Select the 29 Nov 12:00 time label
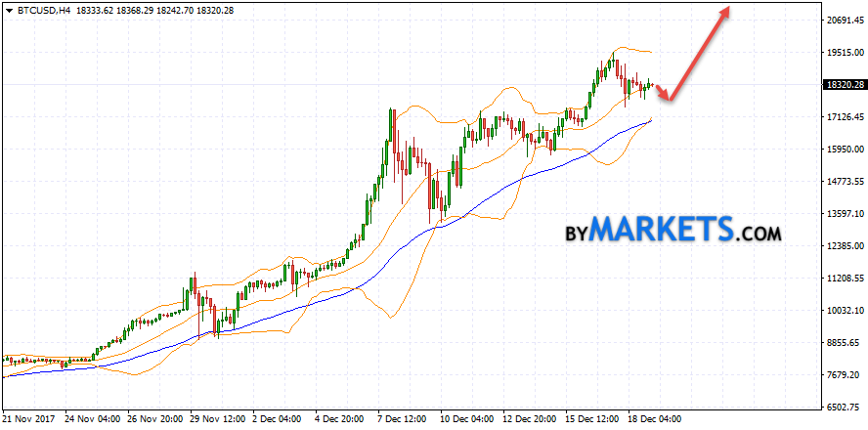The image size is (868, 430). click(x=220, y=419)
